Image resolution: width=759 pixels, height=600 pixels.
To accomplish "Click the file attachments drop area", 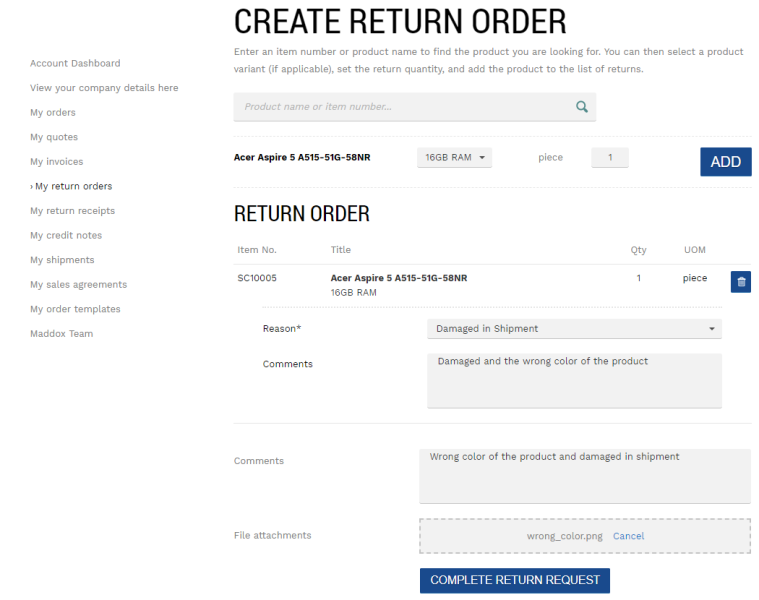I will pos(585,536).
